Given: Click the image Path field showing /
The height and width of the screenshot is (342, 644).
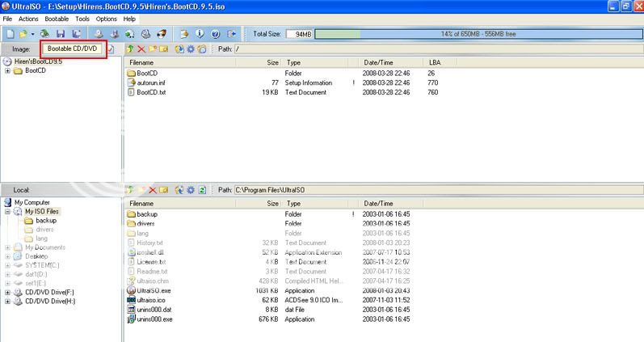Looking at the screenshot, I should point(438,49).
